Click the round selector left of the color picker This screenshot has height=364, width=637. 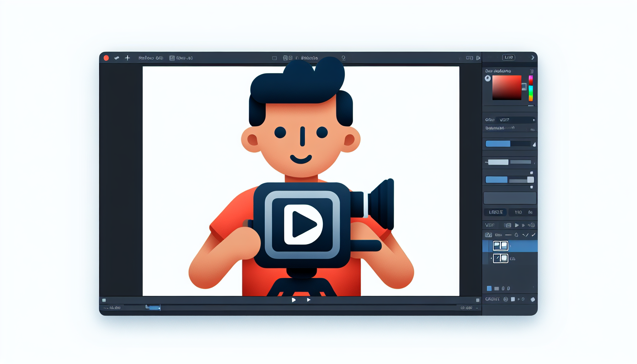pyautogui.click(x=488, y=79)
